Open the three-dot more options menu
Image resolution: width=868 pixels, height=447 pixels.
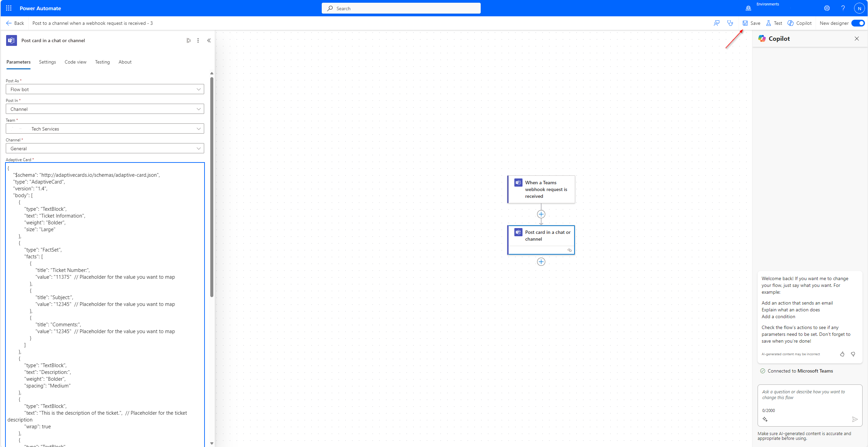pyautogui.click(x=198, y=40)
